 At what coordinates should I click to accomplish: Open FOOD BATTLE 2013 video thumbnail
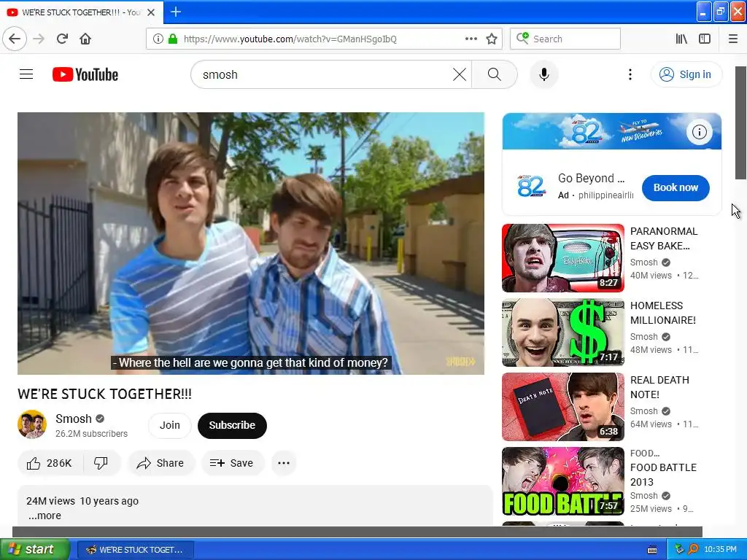click(x=562, y=481)
